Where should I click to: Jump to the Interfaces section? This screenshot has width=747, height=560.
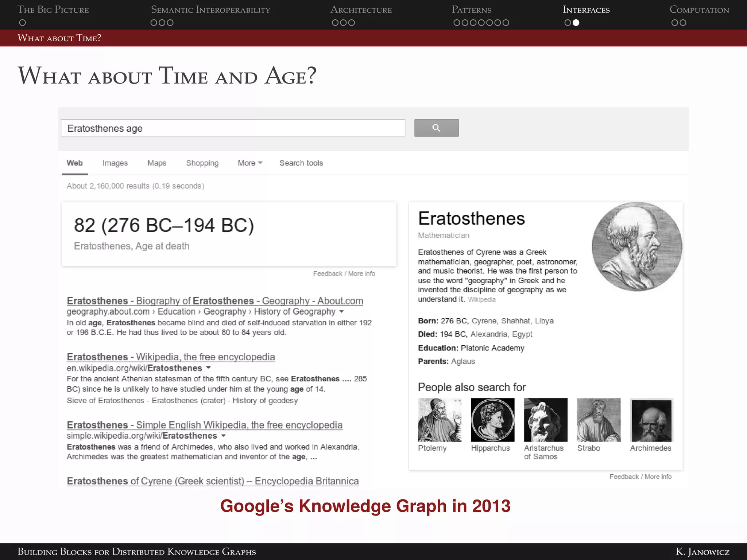pos(586,9)
